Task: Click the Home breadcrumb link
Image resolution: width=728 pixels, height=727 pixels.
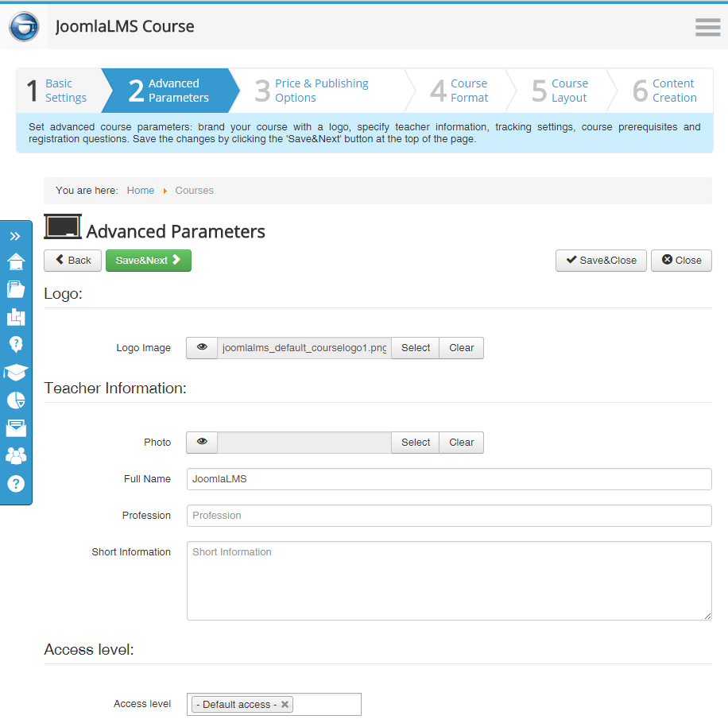Action: point(140,191)
